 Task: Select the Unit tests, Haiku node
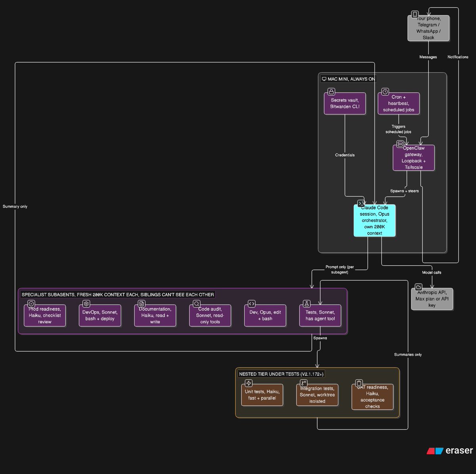[x=262, y=395]
